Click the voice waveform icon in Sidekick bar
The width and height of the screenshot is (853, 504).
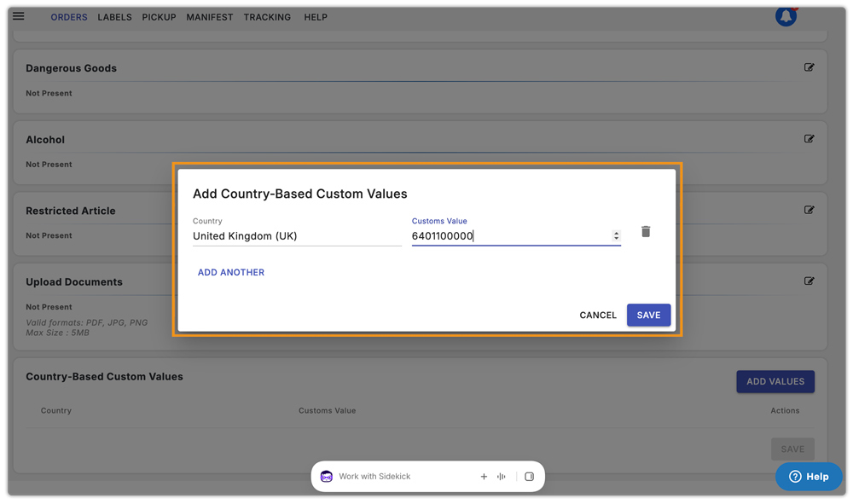pyautogui.click(x=501, y=476)
